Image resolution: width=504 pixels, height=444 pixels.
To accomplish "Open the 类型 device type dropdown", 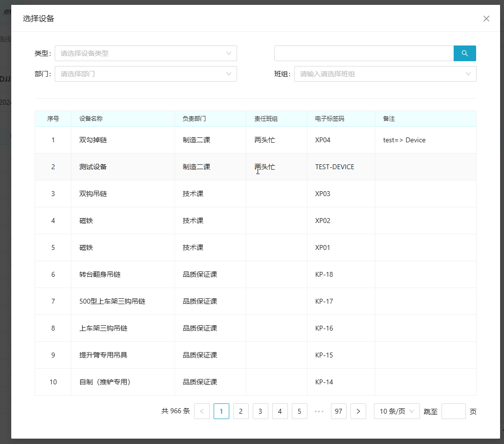I will click(x=146, y=53).
